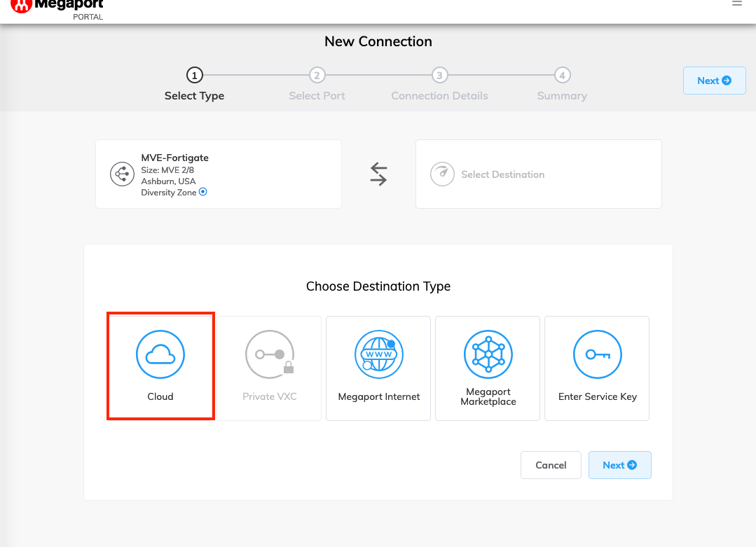Click the Choose Destination Type heading
This screenshot has width=756, height=547.
378,286
